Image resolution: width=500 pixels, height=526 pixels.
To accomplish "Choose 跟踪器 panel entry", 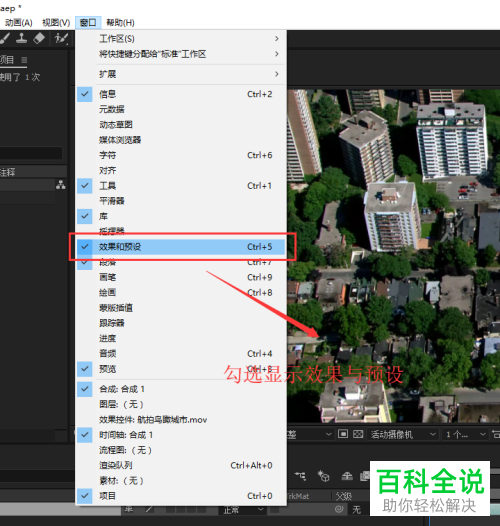I will tap(181, 323).
